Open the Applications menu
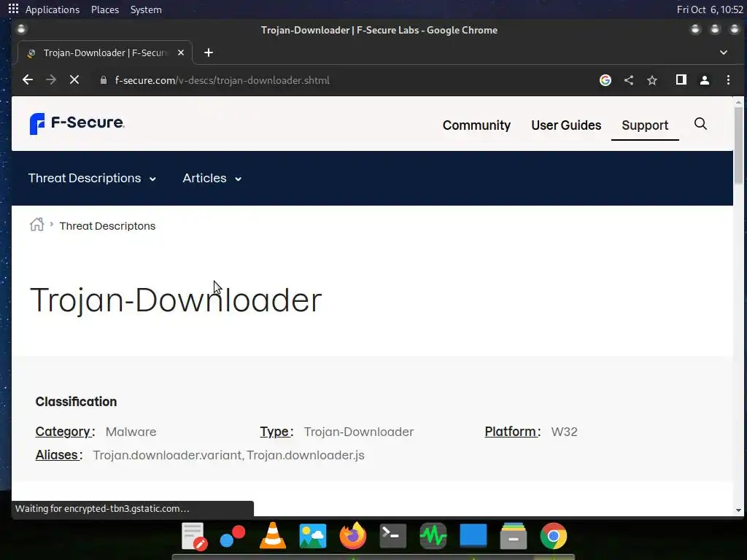 53,9
